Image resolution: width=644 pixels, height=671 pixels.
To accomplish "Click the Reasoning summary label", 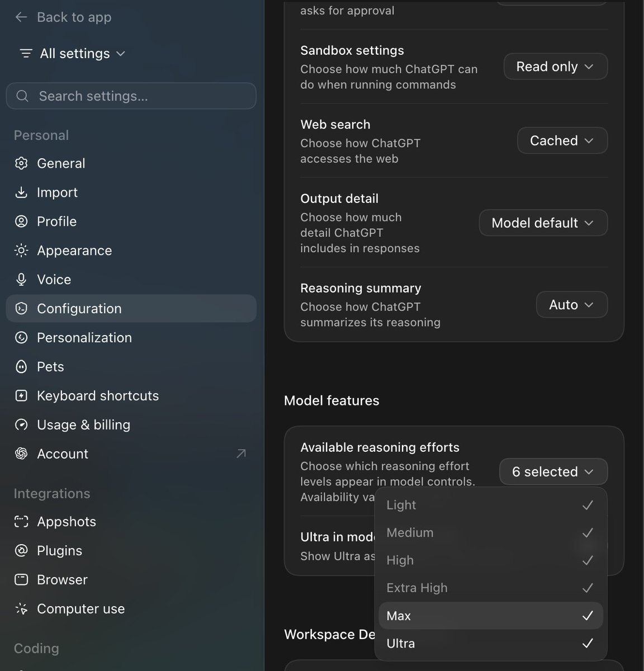I will [361, 288].
